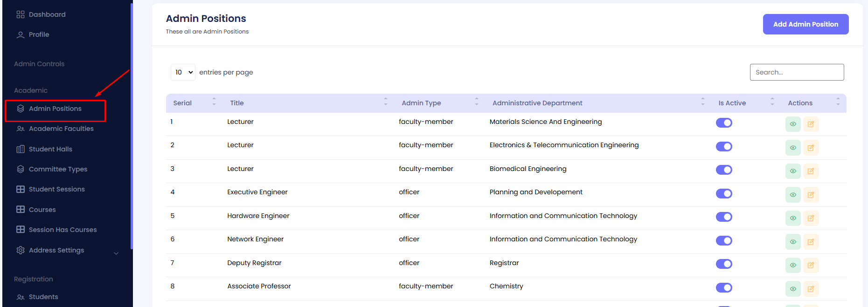Click the Add Admin Position button
This screenshot has height=307, width=868.
coord(806,24)
